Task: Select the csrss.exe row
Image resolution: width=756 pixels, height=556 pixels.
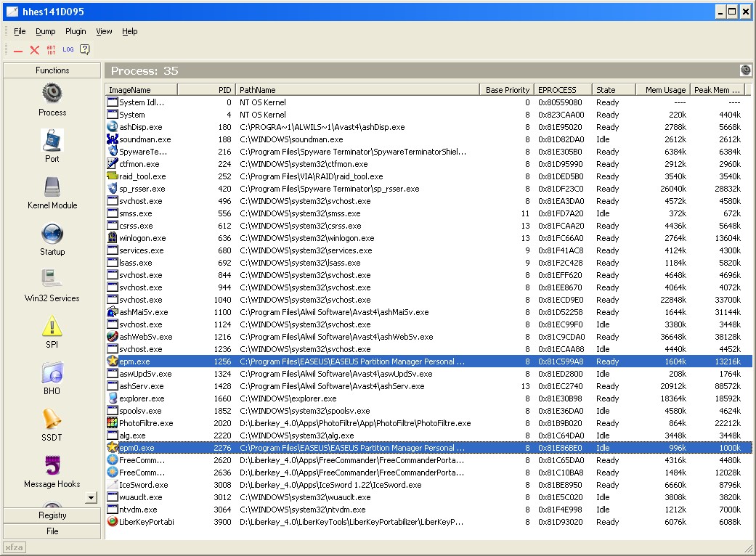Action: (x=428, y=226)
